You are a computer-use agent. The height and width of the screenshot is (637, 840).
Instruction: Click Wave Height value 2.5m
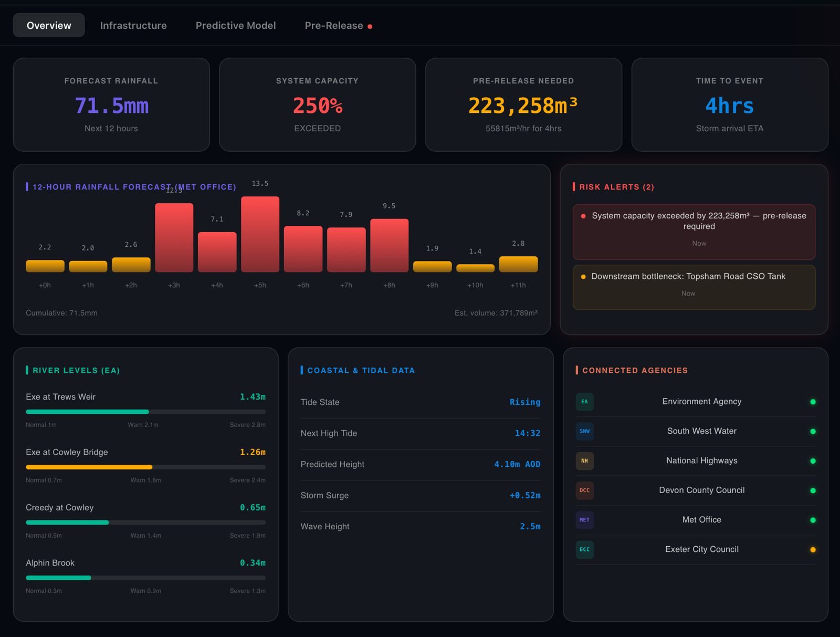coord(530,526)
